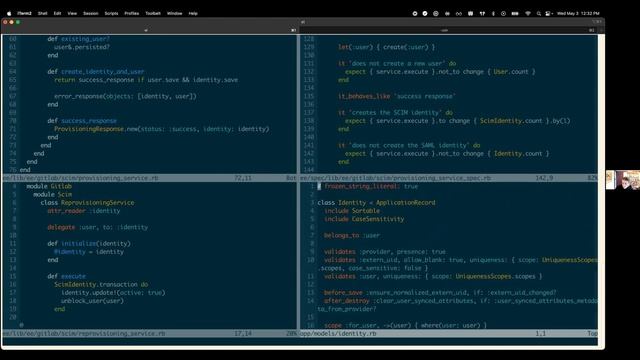Click 'class ReprovisioningService' line
Screen dimensions: 640x360
[87, 202]
